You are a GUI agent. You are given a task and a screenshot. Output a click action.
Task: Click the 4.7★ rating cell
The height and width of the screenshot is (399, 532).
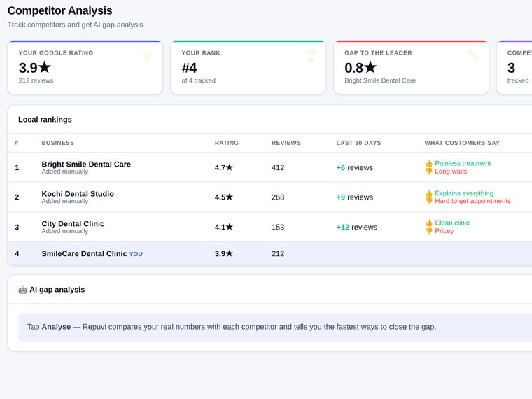coord(224,167)
